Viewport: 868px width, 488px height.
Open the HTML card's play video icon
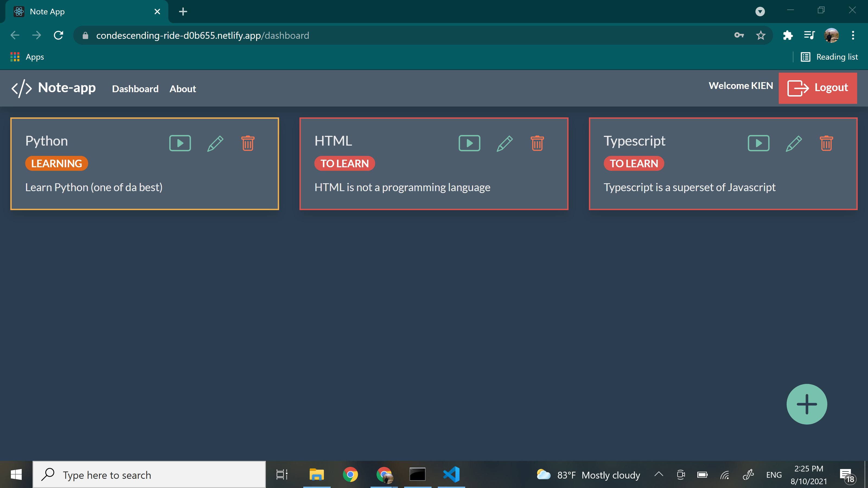(469, 143)
